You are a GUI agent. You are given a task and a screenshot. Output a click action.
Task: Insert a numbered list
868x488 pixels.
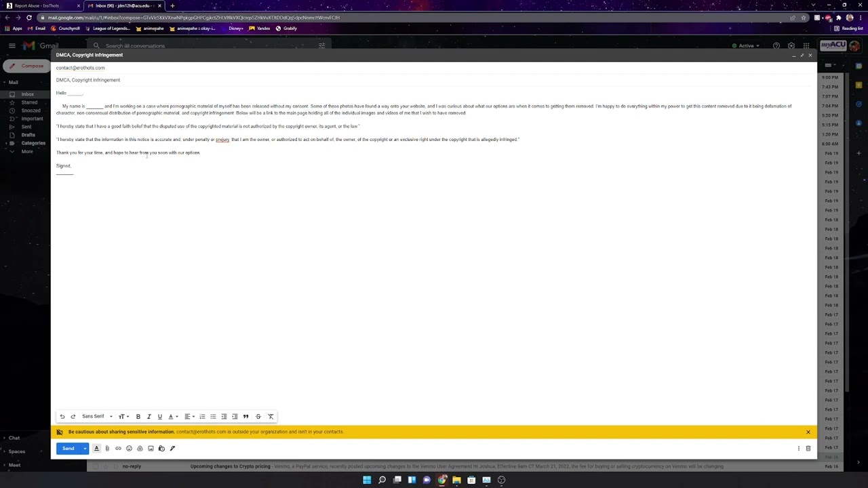pyautogui.click(x=202, y=417)
